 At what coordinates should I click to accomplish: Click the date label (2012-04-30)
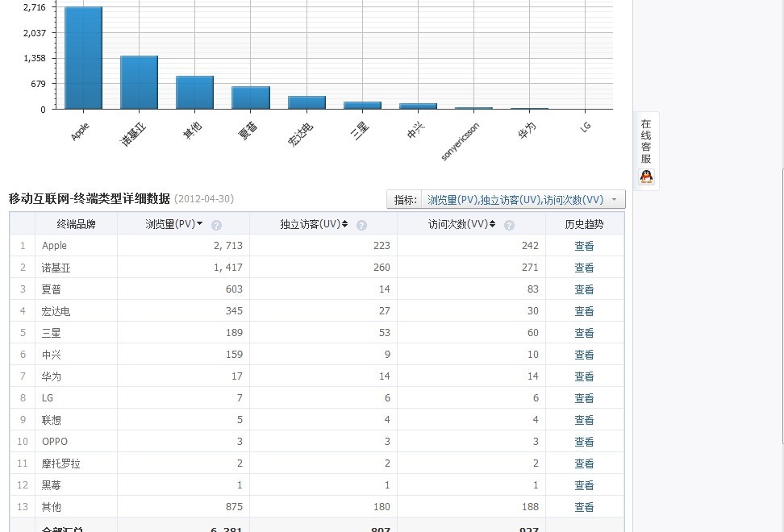pos(204,199)
